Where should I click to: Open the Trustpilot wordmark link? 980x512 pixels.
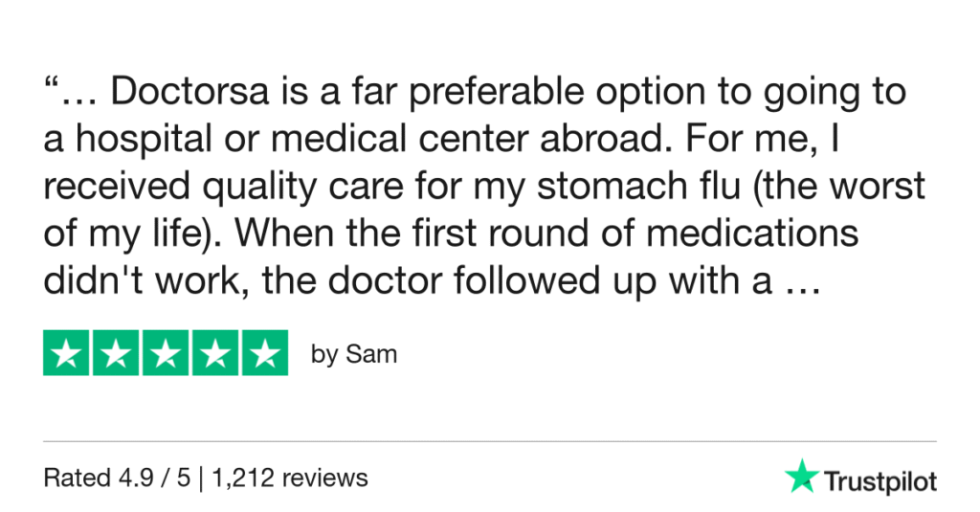click(x=880, y=480)
